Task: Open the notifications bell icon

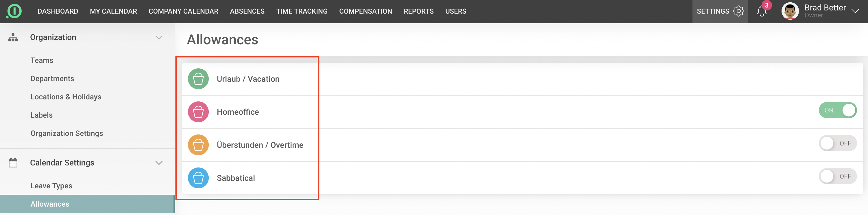Action: [x=761, y=12]
